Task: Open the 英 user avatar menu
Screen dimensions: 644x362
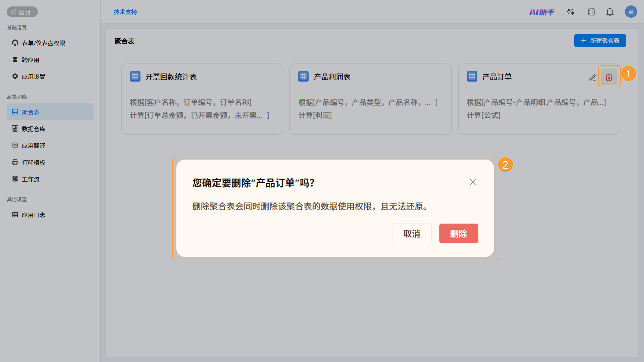Action: pos(631,12)
